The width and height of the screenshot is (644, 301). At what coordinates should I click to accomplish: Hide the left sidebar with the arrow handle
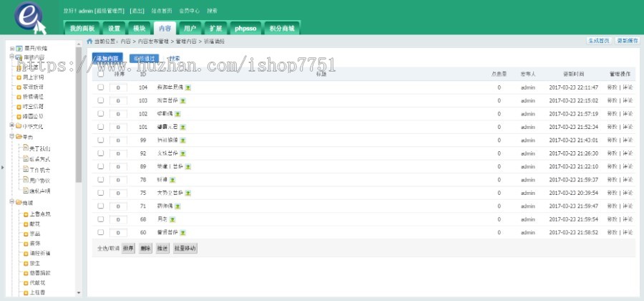tap(2, 168)
